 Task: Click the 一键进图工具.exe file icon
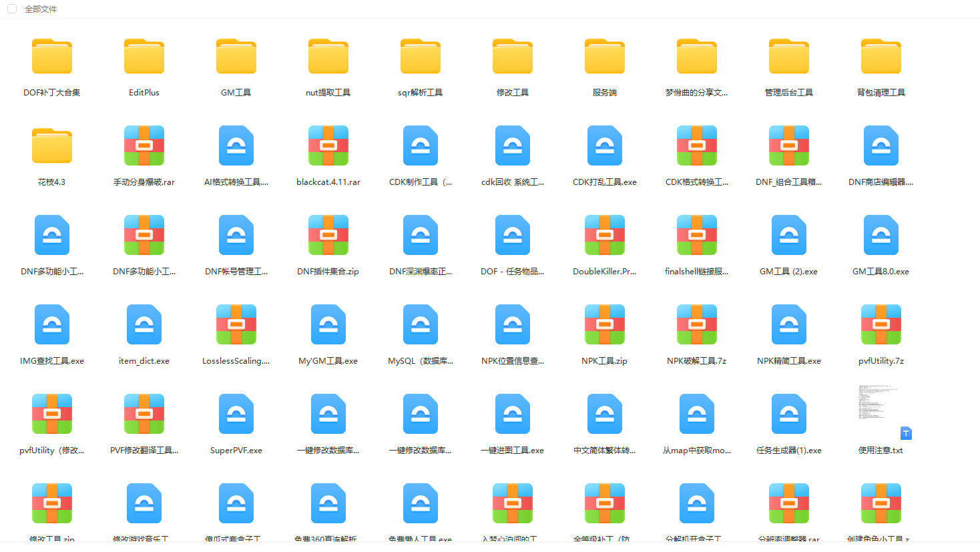coord(513,415)
